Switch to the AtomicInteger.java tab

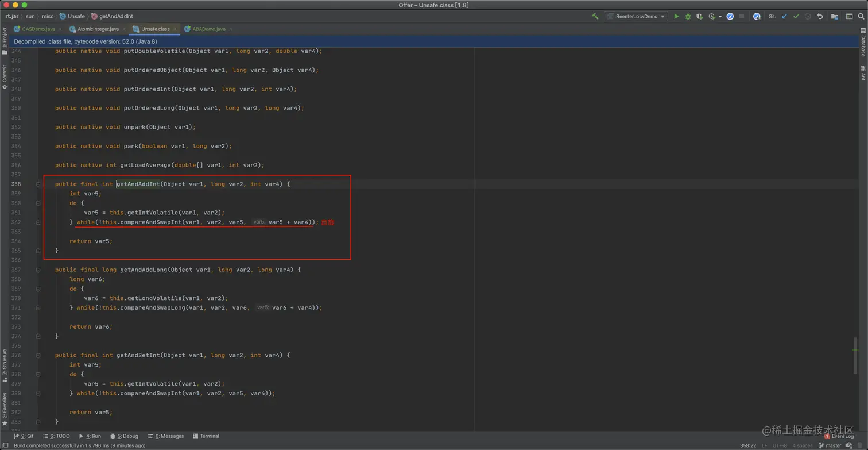pos(98,29)
